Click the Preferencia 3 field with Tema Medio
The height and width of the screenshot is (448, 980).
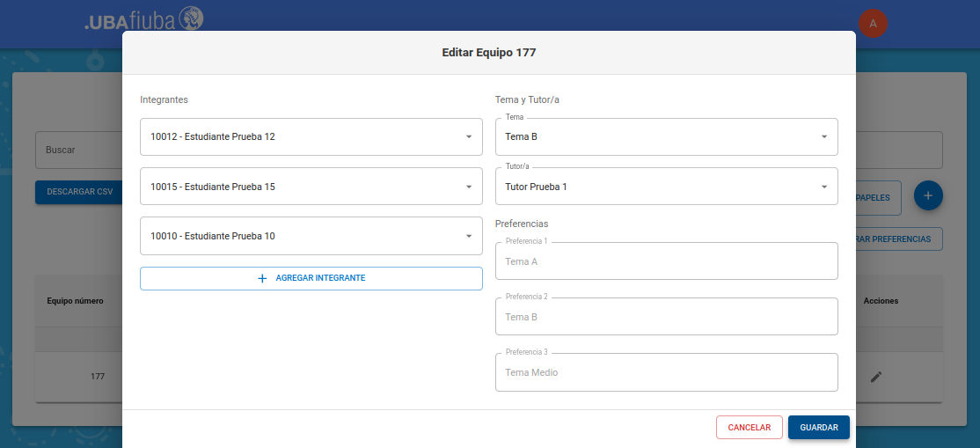coord(666,372)
